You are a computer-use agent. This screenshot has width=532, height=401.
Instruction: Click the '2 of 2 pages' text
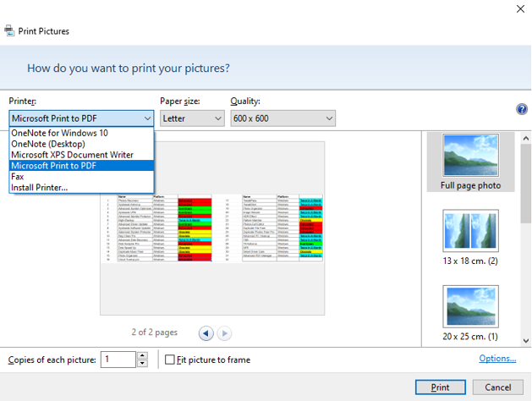pos(155,332)
